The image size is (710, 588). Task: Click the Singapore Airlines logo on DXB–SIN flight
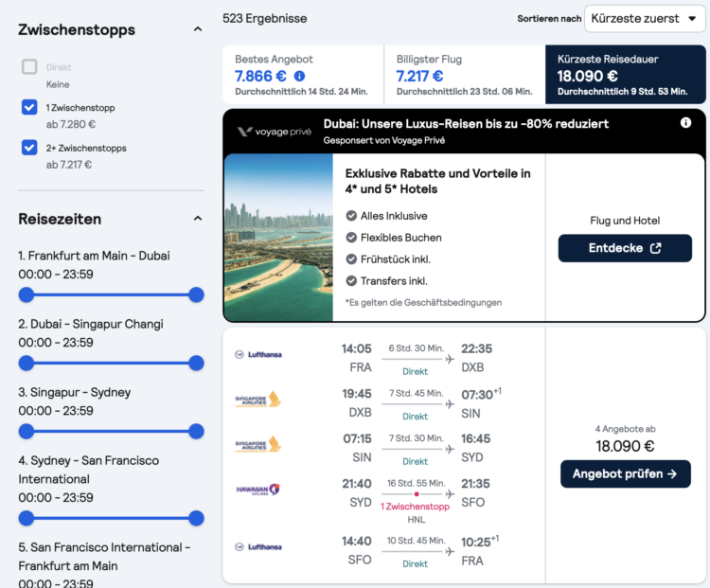[258, 400]
